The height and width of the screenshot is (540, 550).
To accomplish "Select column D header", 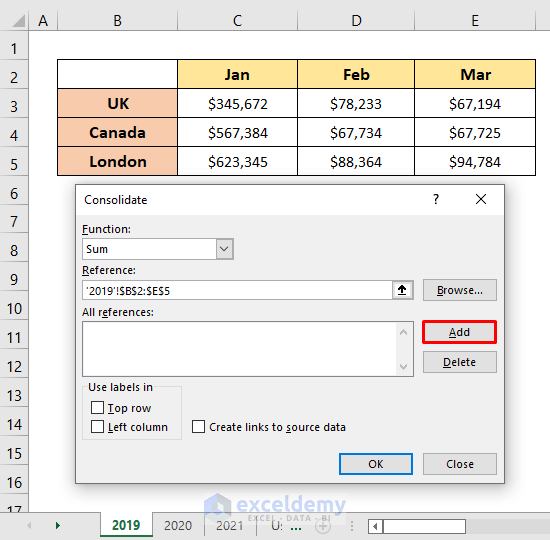I will point(356,21).
